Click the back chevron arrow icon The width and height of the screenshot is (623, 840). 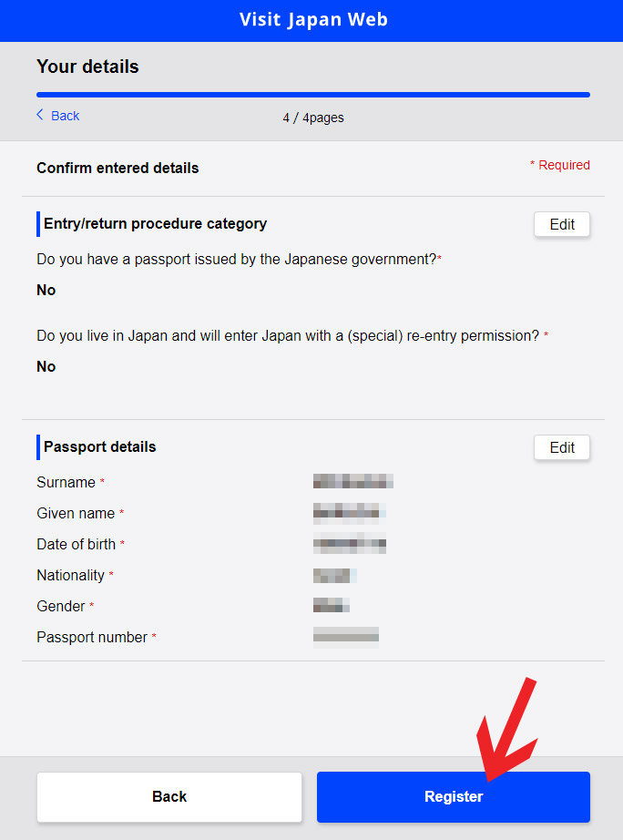click(x=40, y=115)
